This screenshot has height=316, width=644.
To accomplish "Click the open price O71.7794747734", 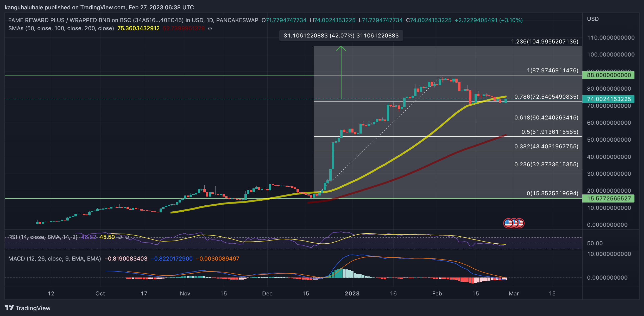I will pos(284,20).
